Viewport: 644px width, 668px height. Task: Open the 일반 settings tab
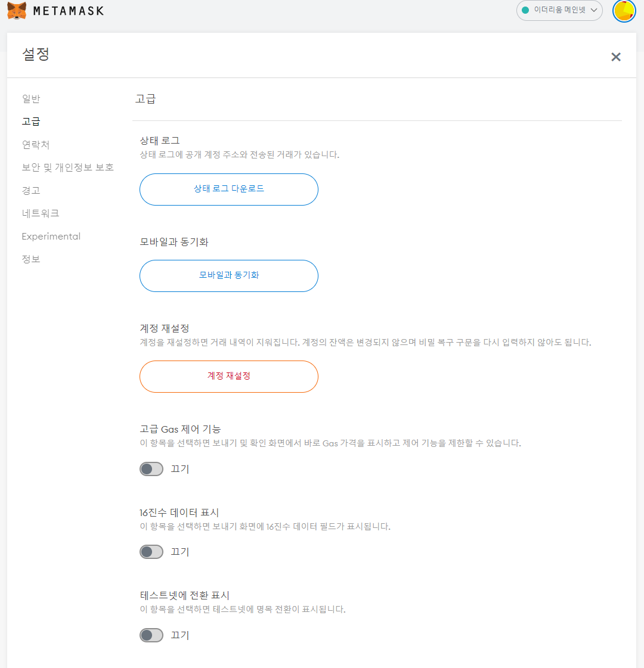tap(31, 99)
